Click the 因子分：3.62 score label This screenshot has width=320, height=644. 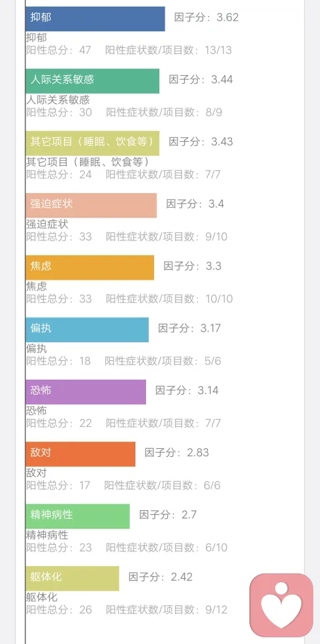[x=206, y=17]
